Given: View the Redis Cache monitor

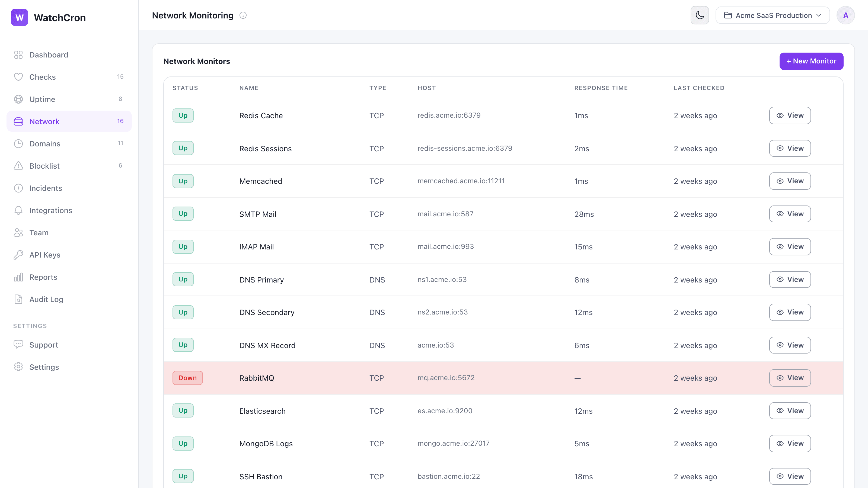Looking at the screenshot, I should 790,115.
